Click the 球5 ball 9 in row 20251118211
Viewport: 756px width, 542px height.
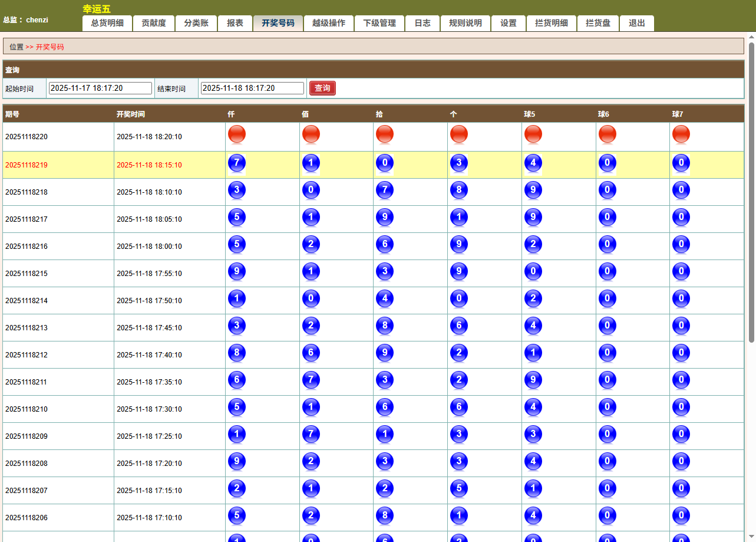pos(533,380)
